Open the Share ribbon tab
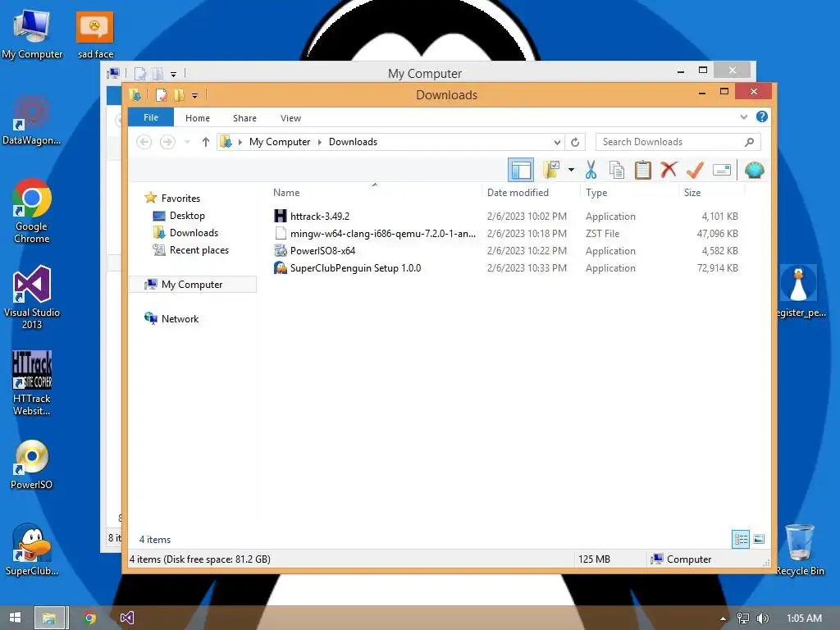840x630 pixels. coord(244,118)
